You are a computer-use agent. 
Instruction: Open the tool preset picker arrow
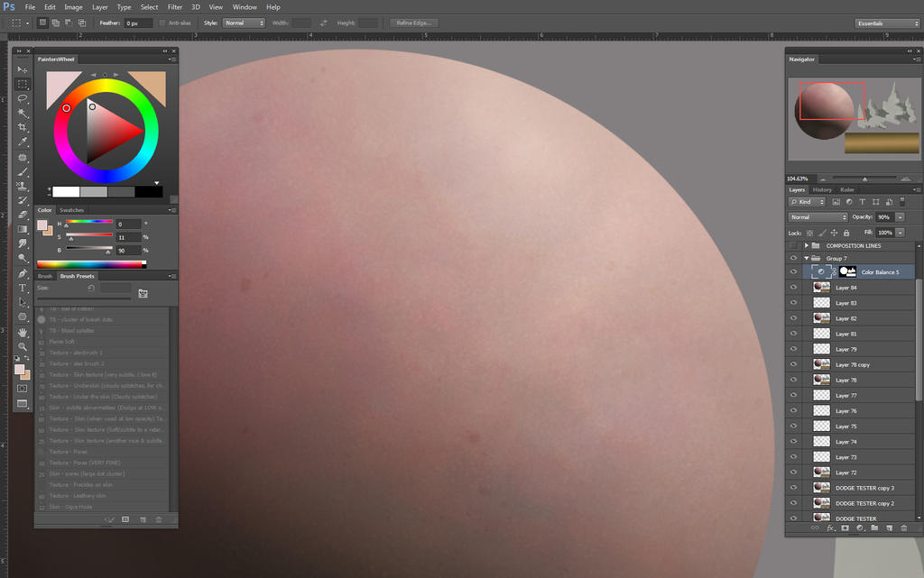pyautogui.click(x=27, y=23)
